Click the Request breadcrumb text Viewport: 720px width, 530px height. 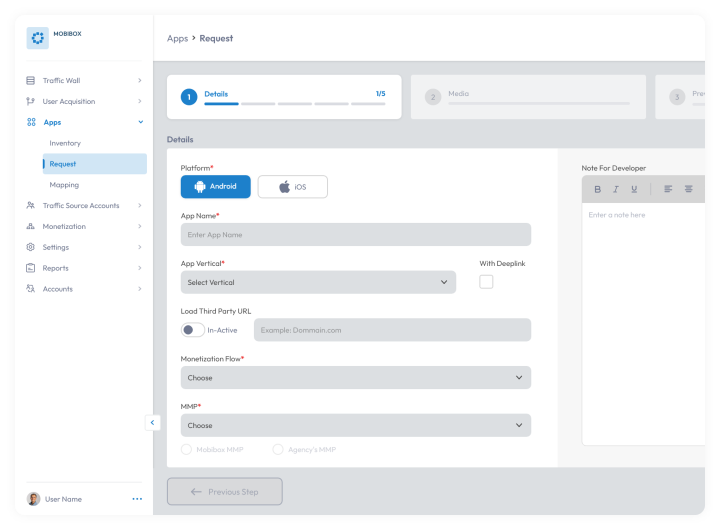click(216, 39)
